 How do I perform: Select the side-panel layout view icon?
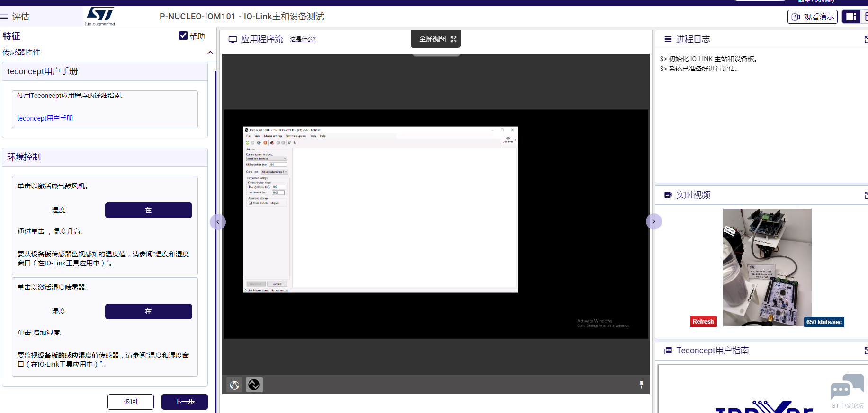coord(851,17)
